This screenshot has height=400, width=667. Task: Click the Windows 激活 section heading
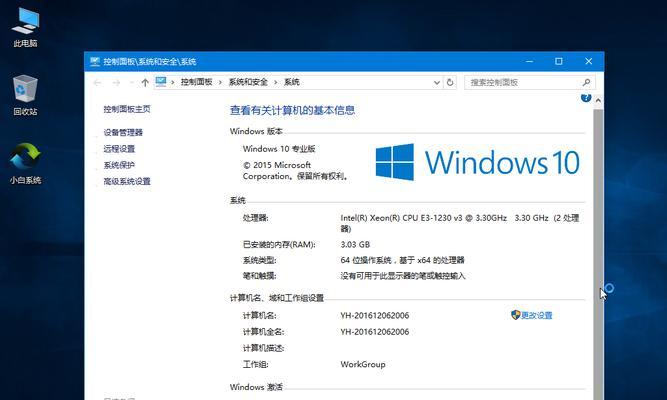click(256, 387)
